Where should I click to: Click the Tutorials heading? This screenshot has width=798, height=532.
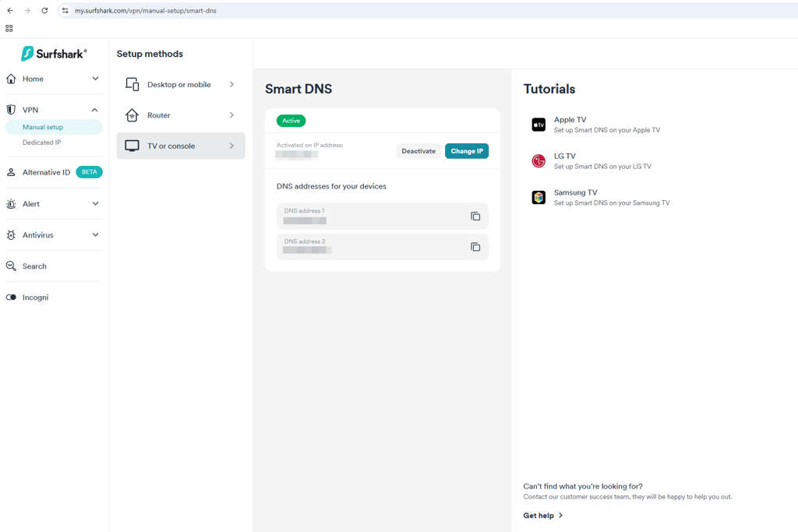(549, 89)
